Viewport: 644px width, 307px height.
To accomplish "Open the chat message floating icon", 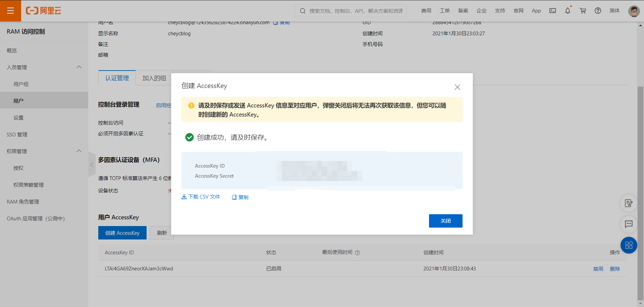I will [x=629, y=224].
